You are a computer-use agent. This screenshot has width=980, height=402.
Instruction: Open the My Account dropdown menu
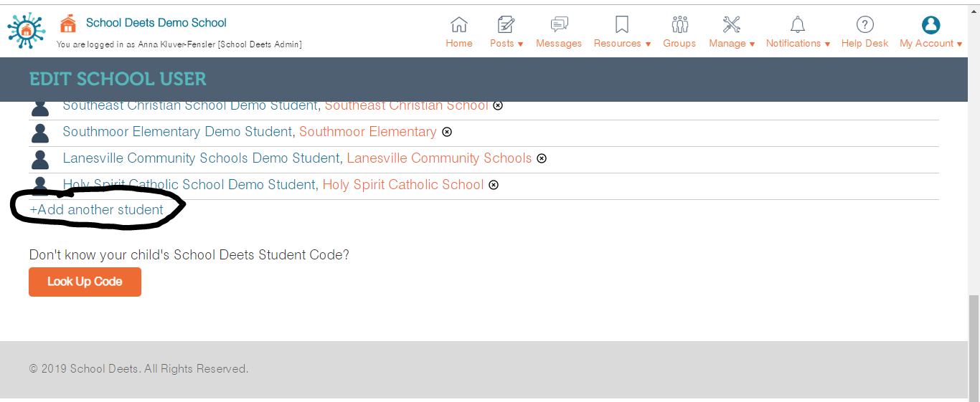[x=930, y=43]
